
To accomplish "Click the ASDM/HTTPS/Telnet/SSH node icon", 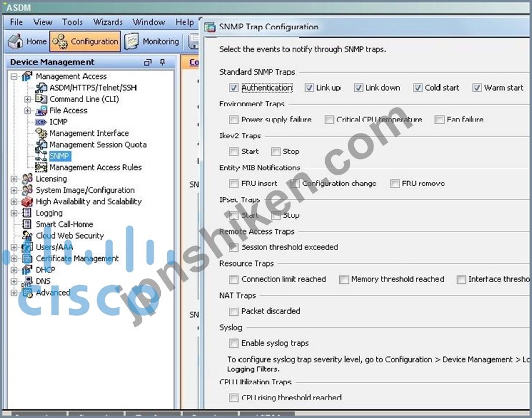I will pyautogui.click(x=41, y=88).
